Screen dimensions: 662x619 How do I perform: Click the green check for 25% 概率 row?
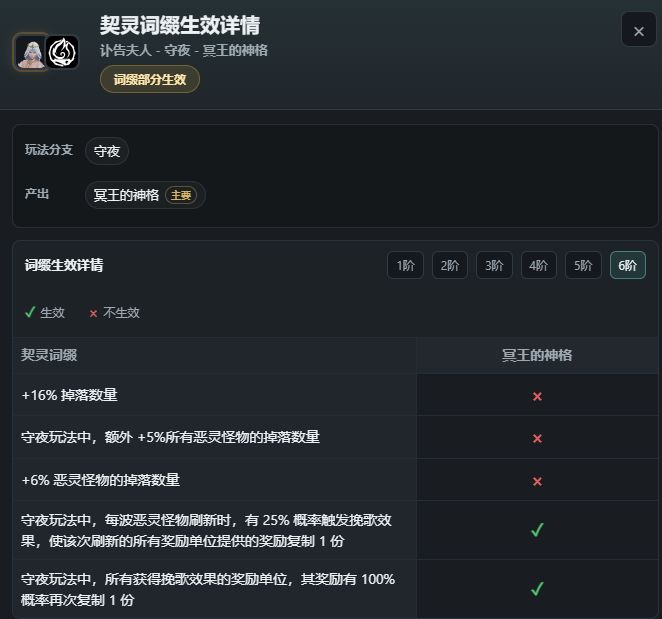coord(537,529)
